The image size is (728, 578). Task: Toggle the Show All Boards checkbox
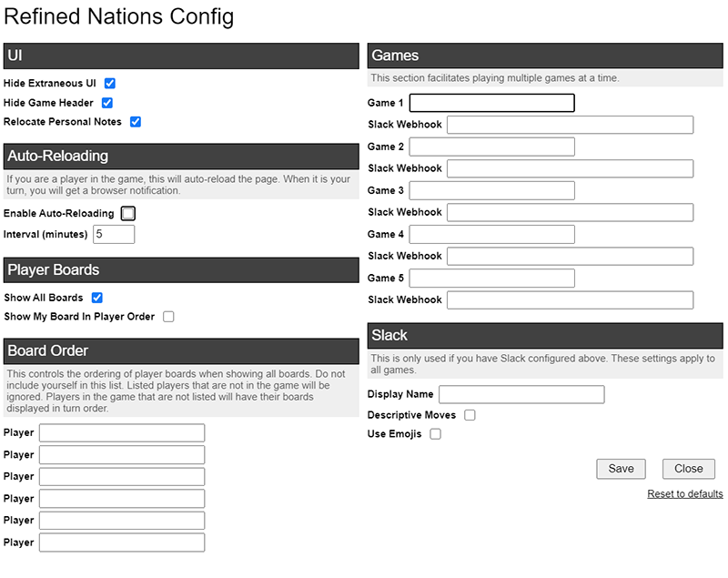[x=97, y=298]
